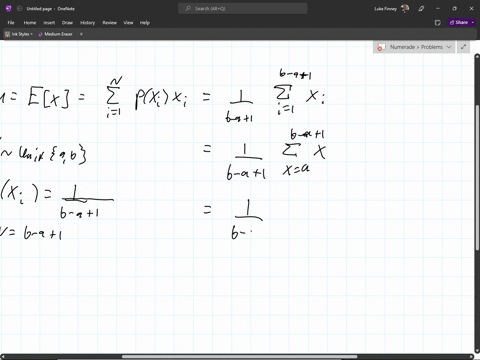
Task: Open the File menu
Action: pos(11,23)
